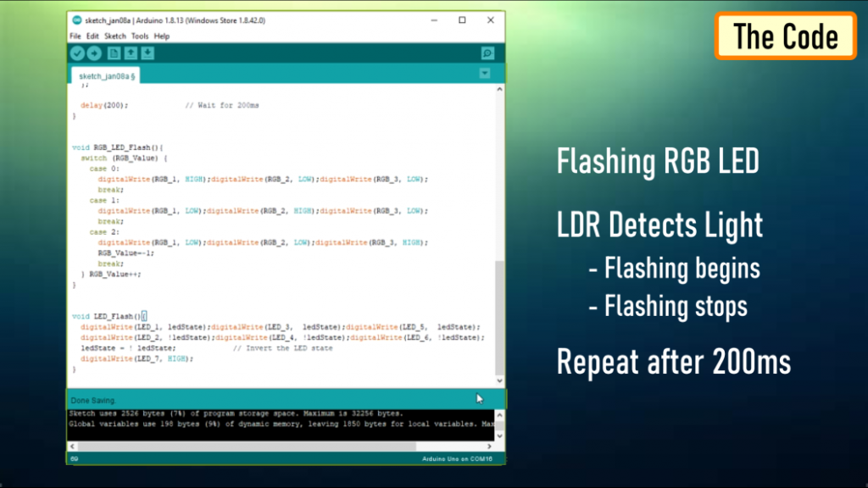Click the console horizontal scrollbar left arrow
This screenshot has width=868, height=488.
click(71, 445)
